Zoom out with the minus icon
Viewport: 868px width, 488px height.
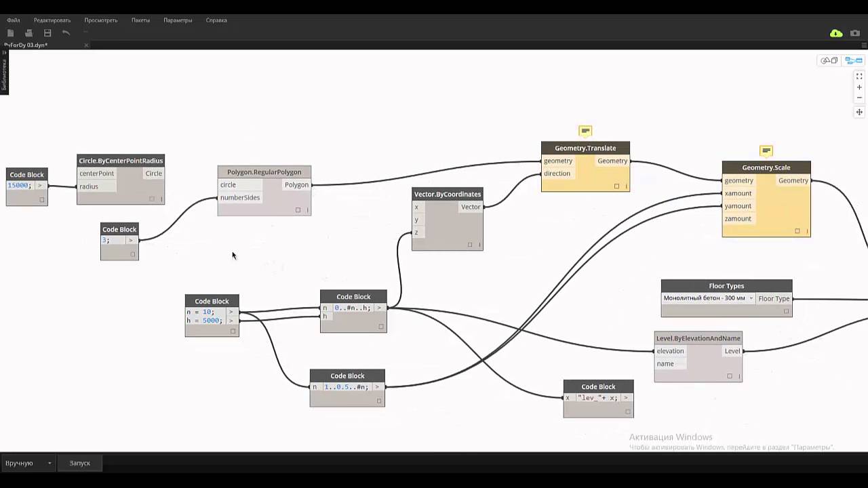pyautogui.click(x=859, y=98)
